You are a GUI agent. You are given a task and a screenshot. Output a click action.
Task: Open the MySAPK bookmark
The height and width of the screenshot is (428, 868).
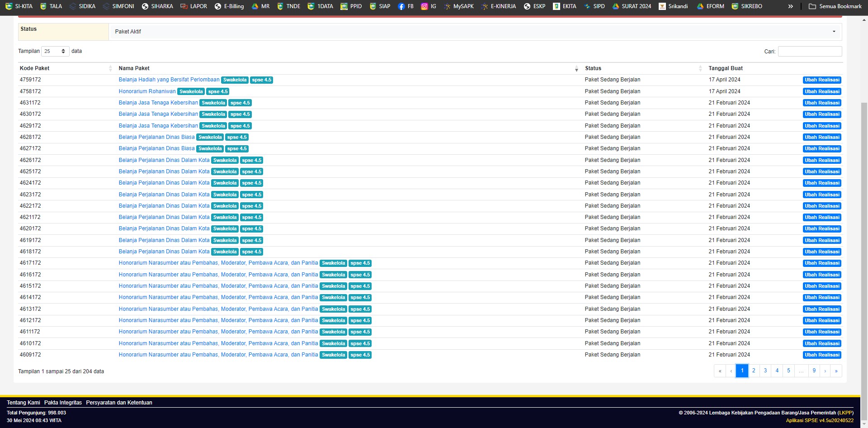tap(459, 6)
